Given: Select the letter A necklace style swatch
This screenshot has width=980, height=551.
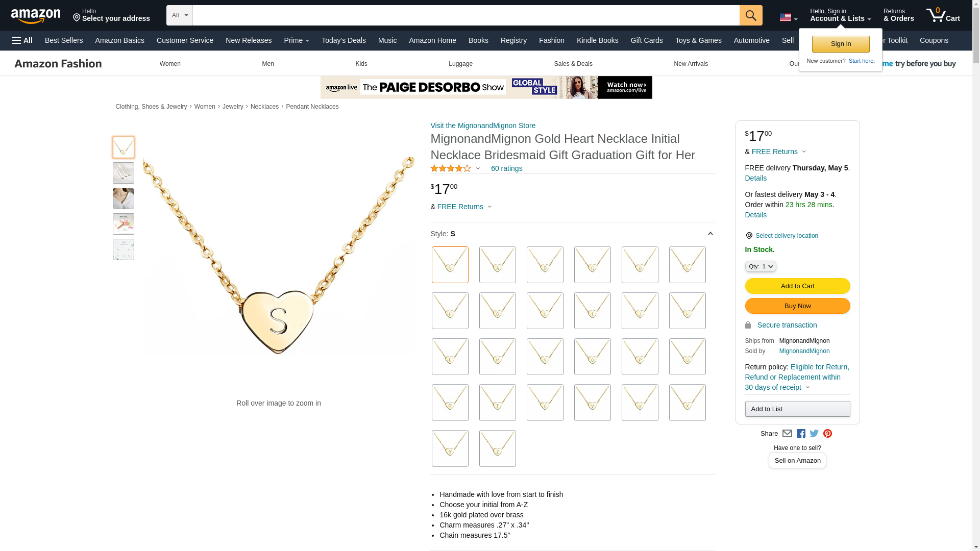Looking at the screenshot, I should 498,265.
